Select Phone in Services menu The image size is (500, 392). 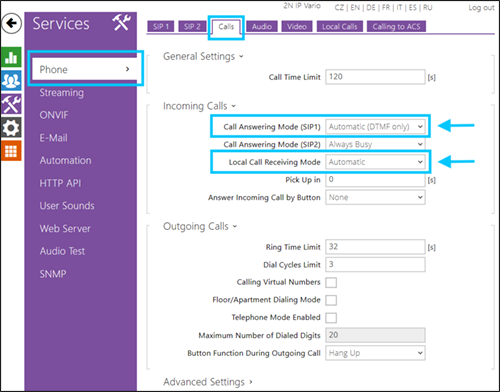pos(84,69)
